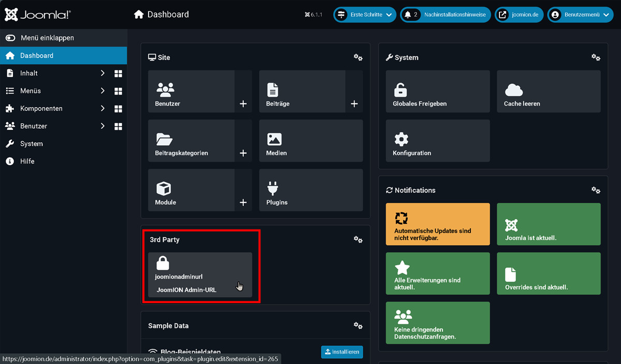Open Notifications module settings gear
621x364 pixels.
click(x=596, y=190)
